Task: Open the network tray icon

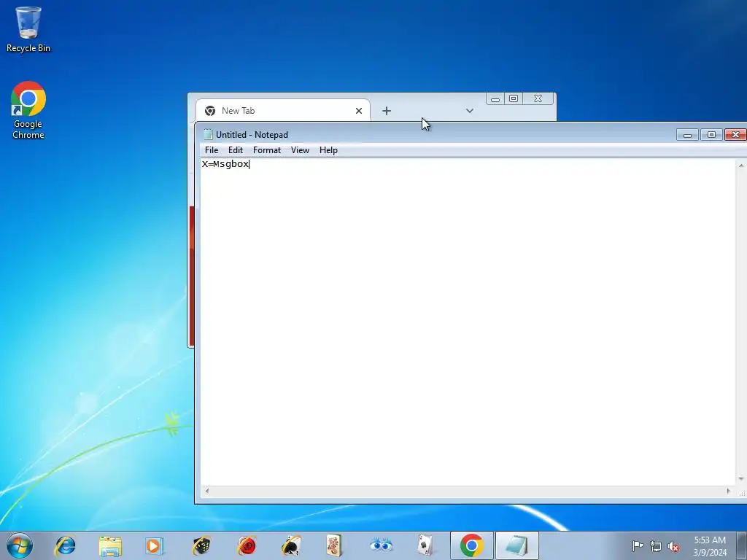Action: [656, 547]
